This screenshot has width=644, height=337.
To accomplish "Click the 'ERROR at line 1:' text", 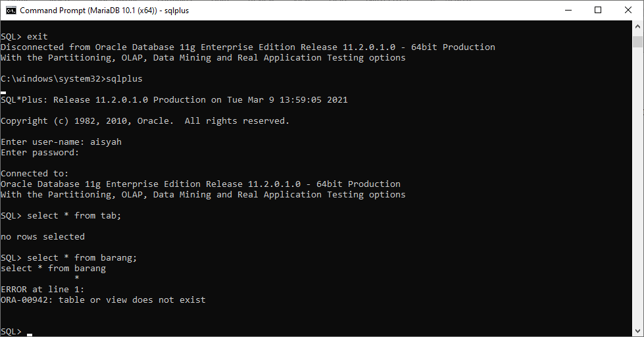I will [42, 290].
